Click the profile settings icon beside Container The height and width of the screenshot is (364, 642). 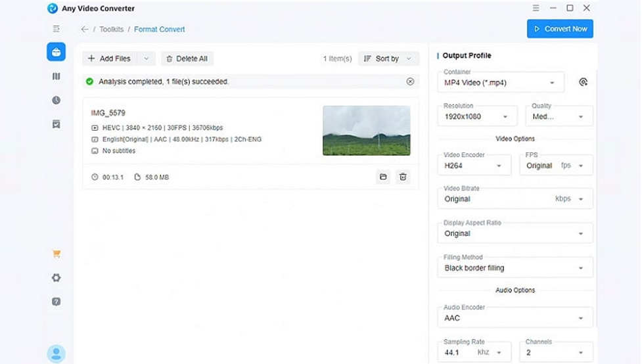[583, 82]
